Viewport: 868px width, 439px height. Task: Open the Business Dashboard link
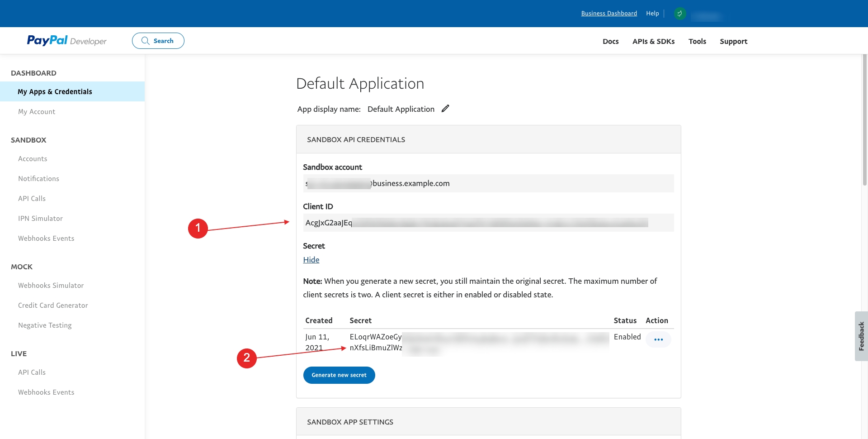pos(609,14)
